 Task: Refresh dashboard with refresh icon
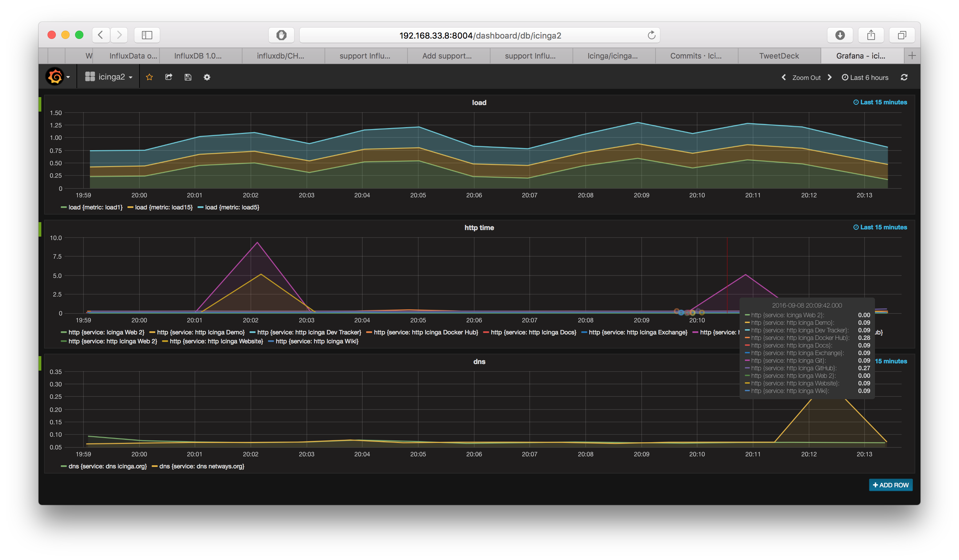(904, 77)
